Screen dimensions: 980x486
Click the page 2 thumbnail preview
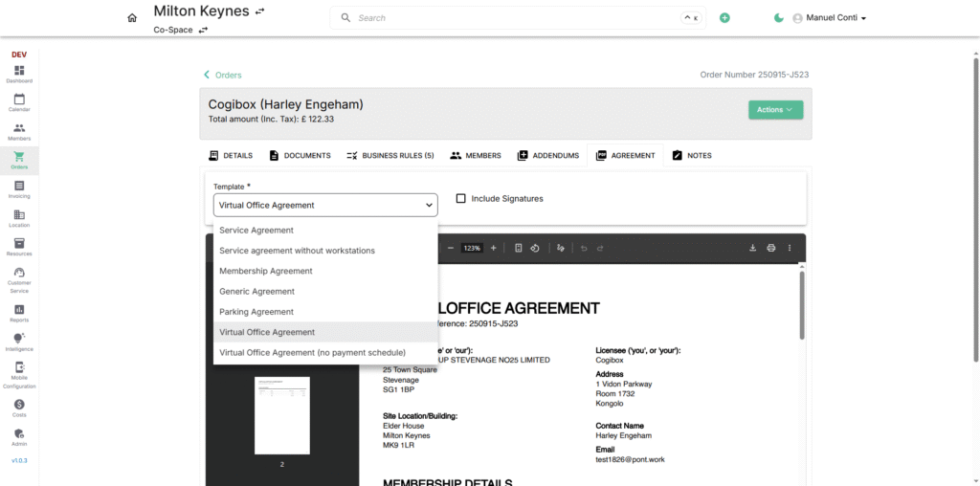click(x=281, y=415)
